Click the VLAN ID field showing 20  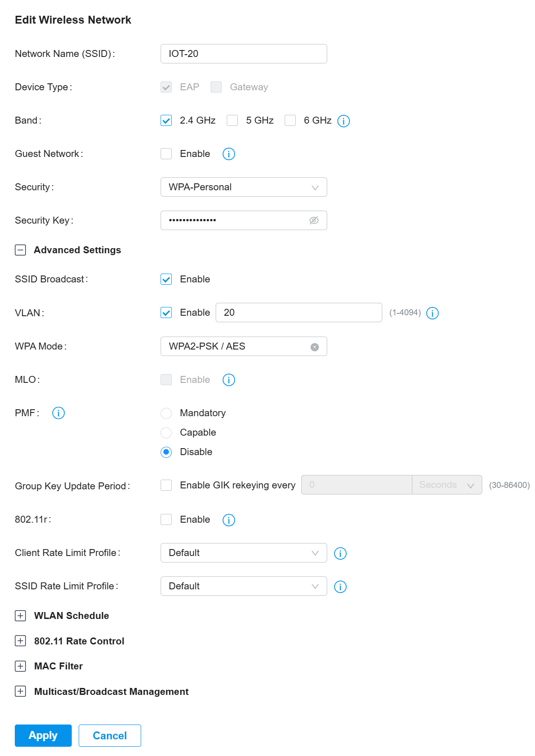coord(299,312)
